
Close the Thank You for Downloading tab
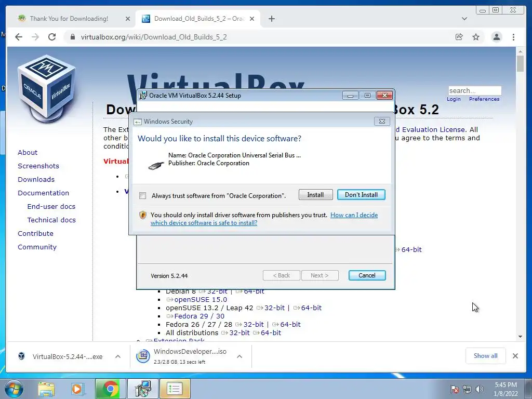click(x=128, y=19)
